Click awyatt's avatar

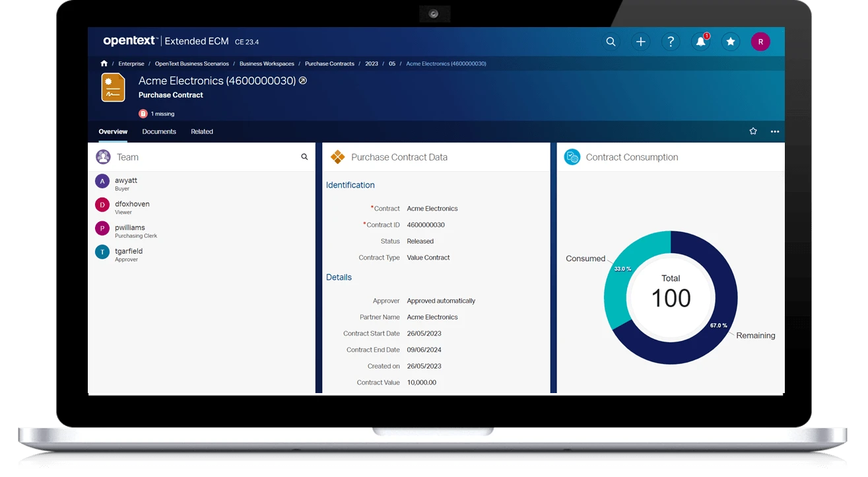102,181
